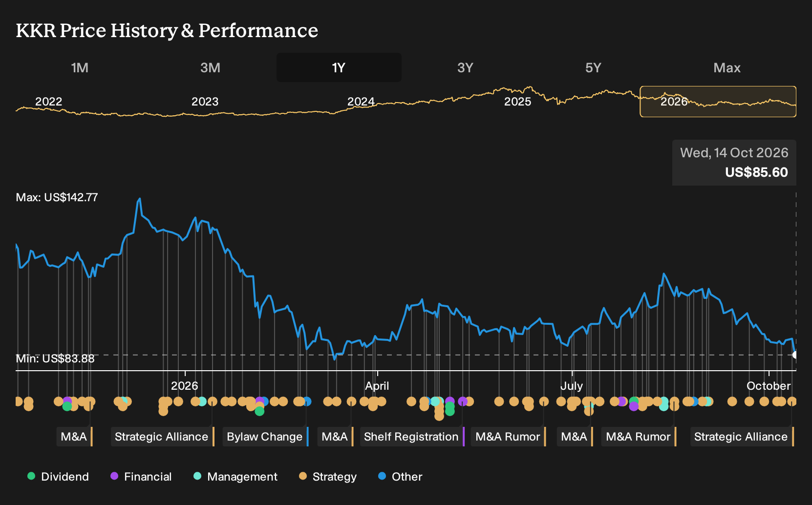Click the 'Wed, 14 Oct 2026' date
The image size is (812, 505).
click(x=734, y=153)
